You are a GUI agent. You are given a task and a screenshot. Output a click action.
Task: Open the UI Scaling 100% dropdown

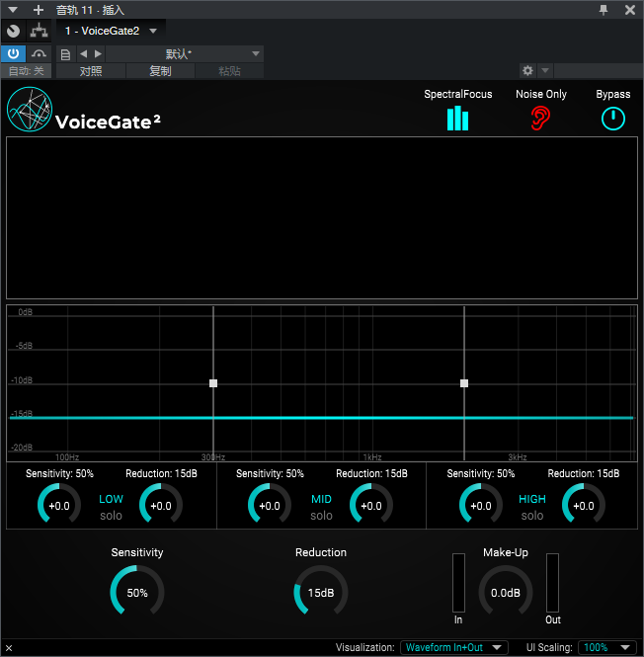609,647
